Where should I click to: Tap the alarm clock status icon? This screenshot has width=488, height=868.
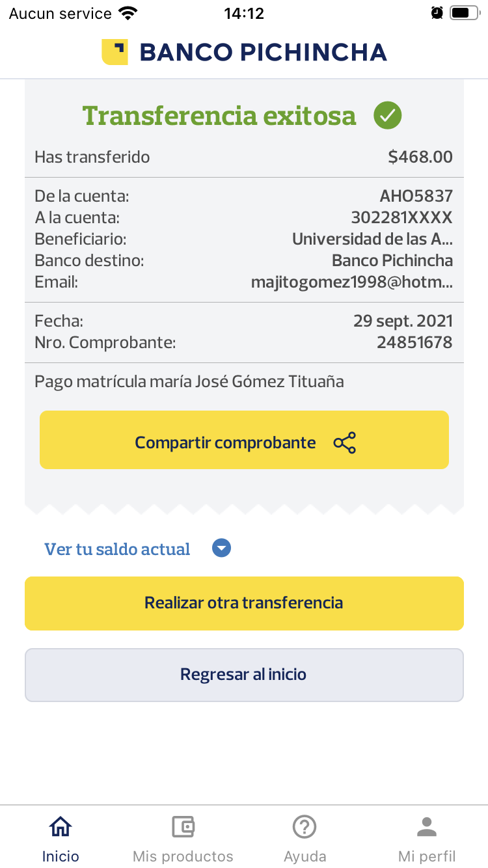[437, 13]
